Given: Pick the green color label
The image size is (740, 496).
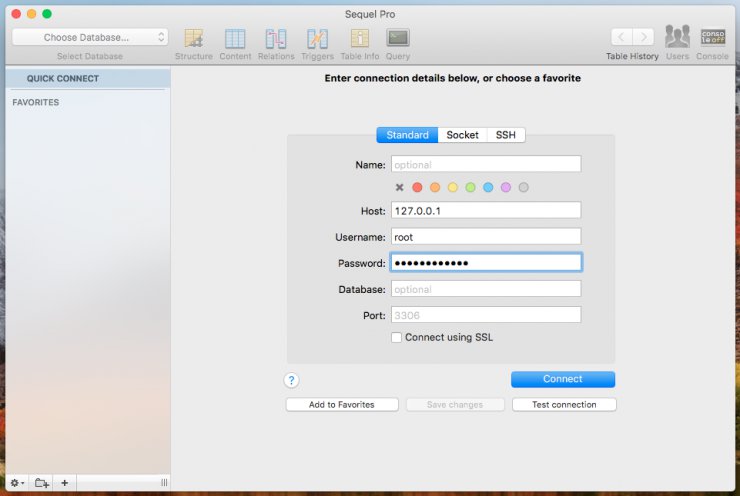Looking at the screenshot, I should (471, 187).
